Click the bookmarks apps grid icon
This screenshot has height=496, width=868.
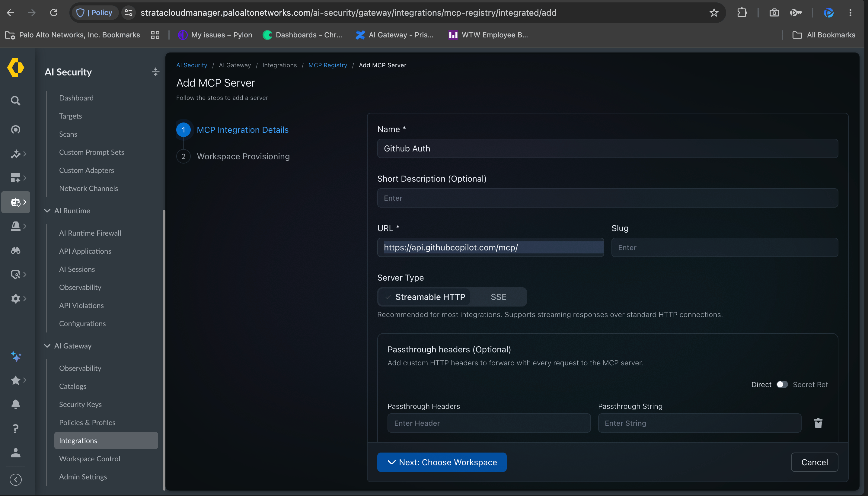click(155, 35)
